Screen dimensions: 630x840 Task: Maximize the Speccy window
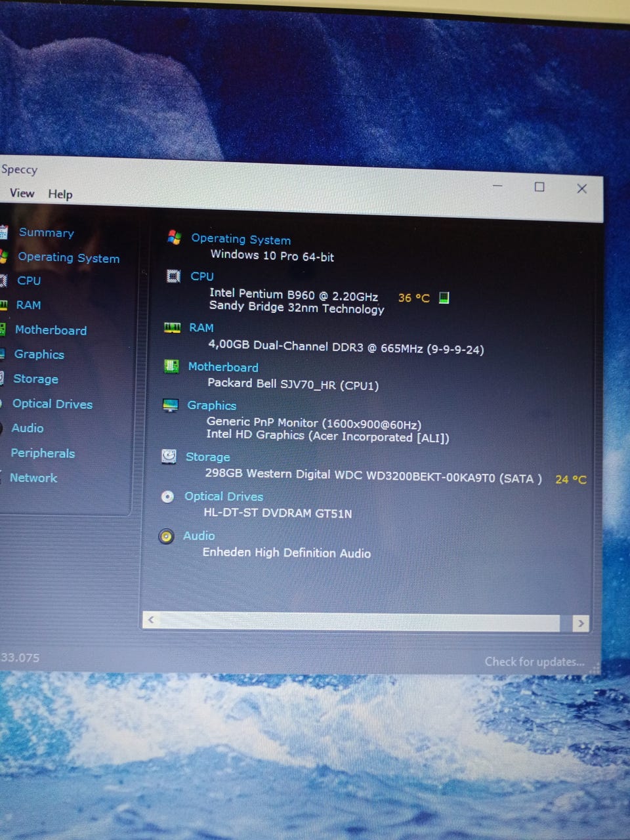tap(539, 187)
